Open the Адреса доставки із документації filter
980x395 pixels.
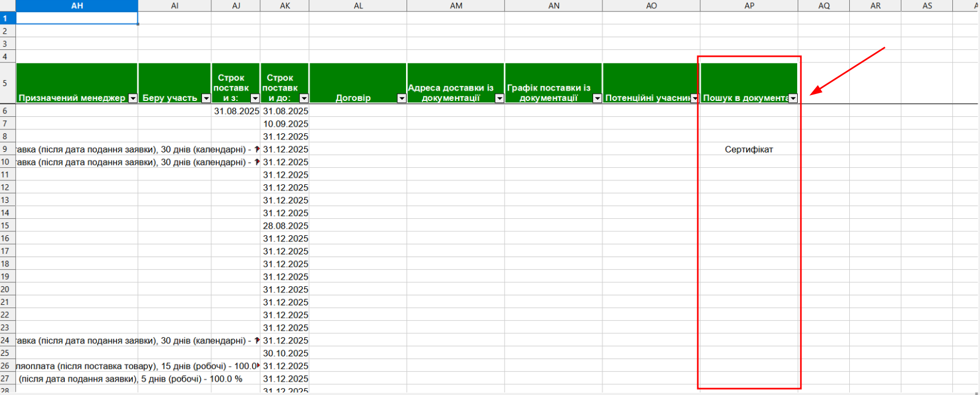point(500,98)
